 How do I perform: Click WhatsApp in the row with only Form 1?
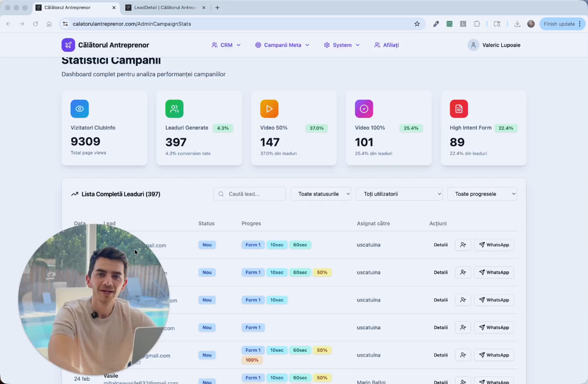pos(494,327)
